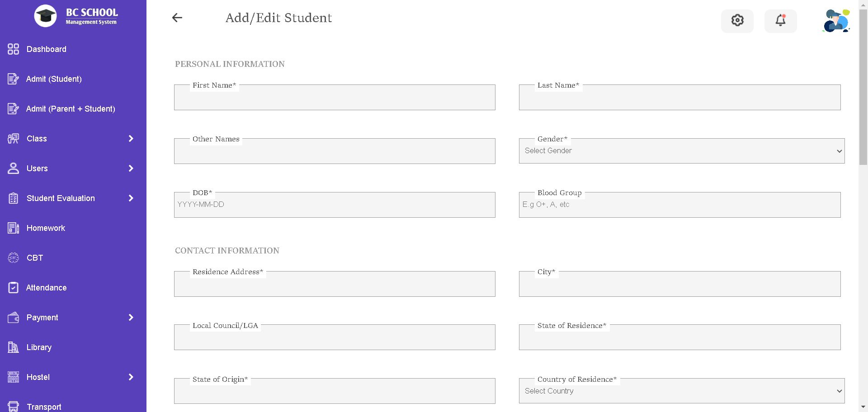Click the user profile avatar
The image size is (868, 412).
836,21
